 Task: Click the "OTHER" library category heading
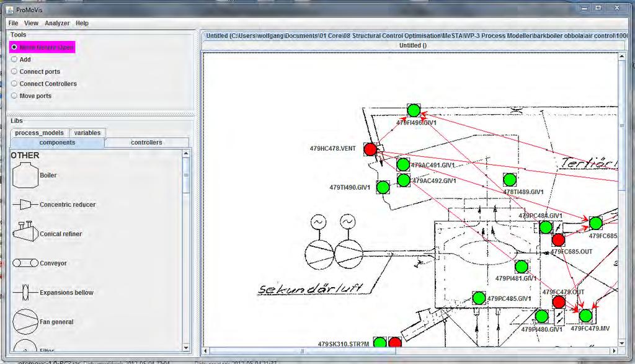[25, 156]
